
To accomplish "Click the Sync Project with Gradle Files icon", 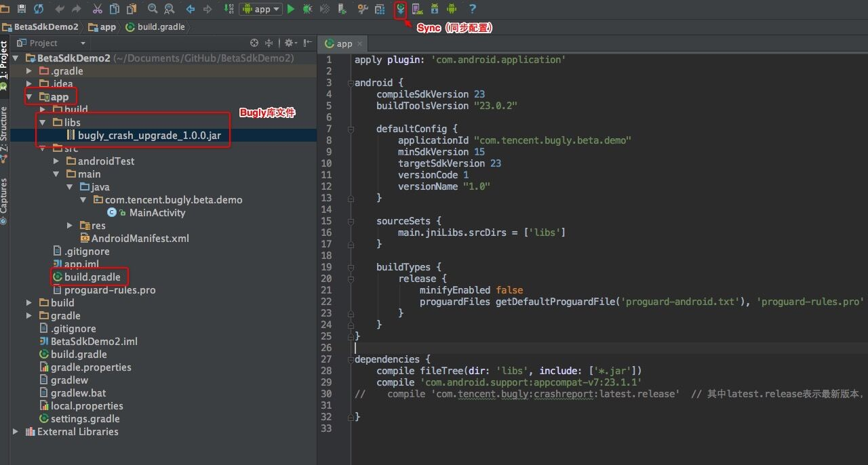I will [401, 9].
